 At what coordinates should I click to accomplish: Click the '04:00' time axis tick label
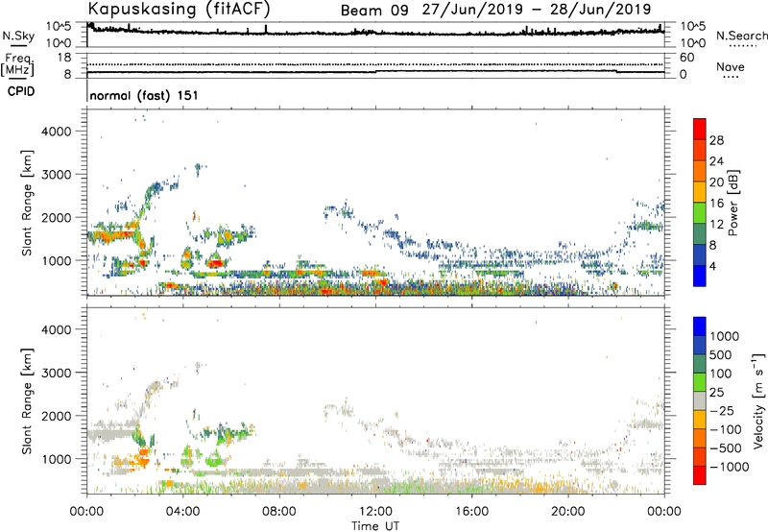[183, 512]
